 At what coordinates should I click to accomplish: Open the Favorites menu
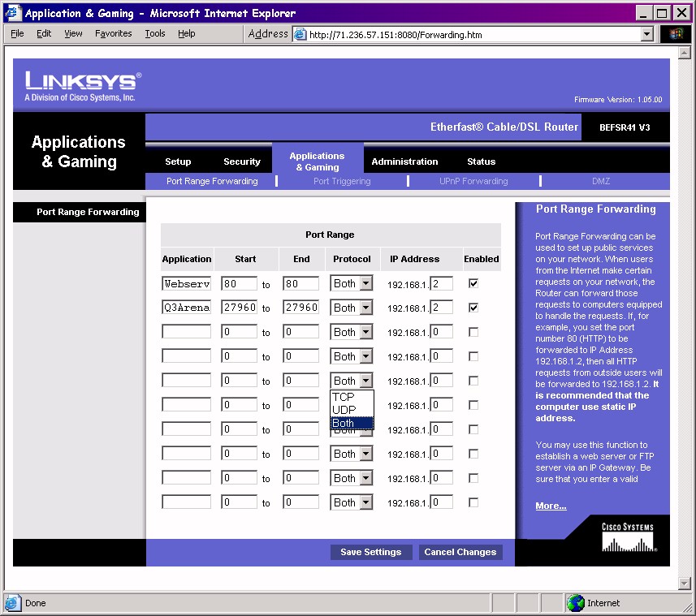click(x=114, y=34)
